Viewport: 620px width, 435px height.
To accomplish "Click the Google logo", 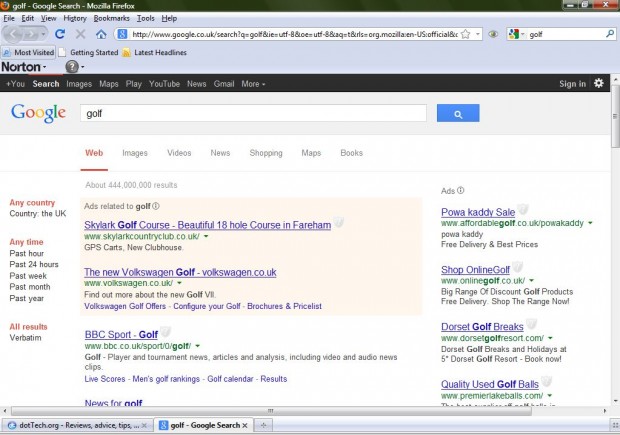I will point(38,113).
